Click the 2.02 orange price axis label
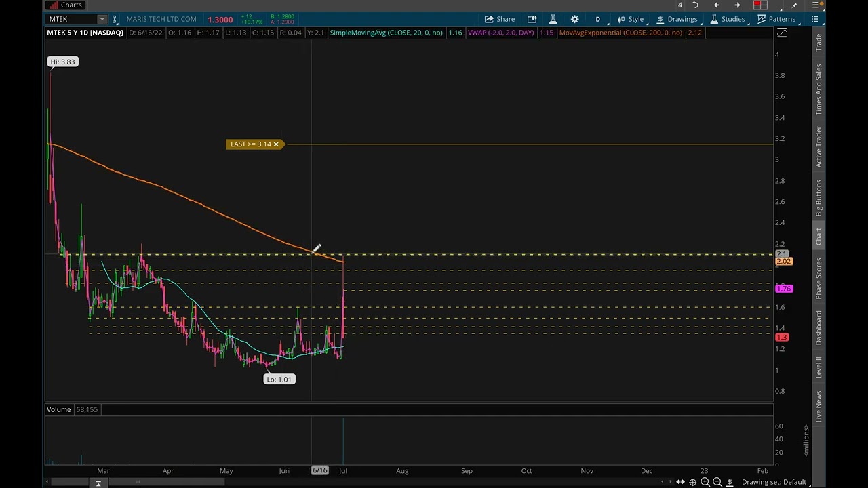The image size is (868, 488). (x=783, y=262)
